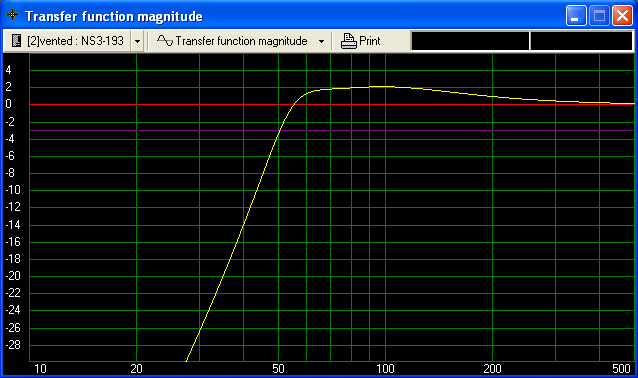Click the second black readout field in toolbar
Screen dimensions: 638x378
581,41
